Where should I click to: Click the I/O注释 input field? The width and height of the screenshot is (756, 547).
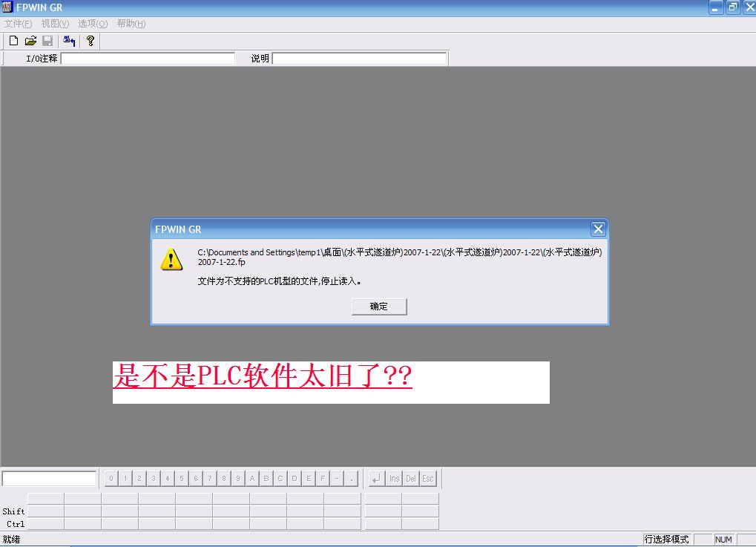148,59
